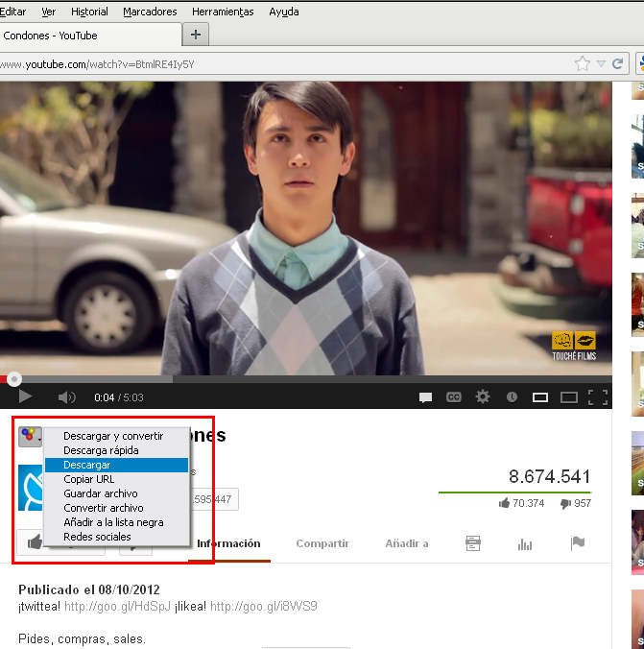Open URL history dropdown arrow

pyautogui.click(x=601, y=63)
